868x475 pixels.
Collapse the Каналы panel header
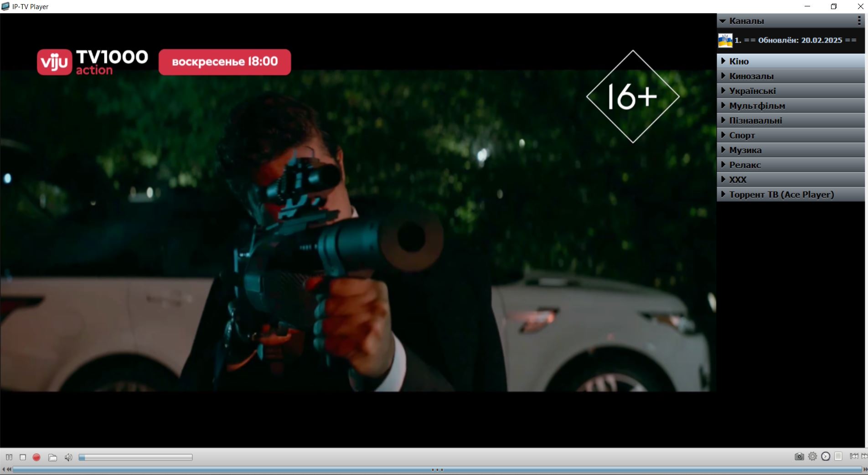(791, 20)
